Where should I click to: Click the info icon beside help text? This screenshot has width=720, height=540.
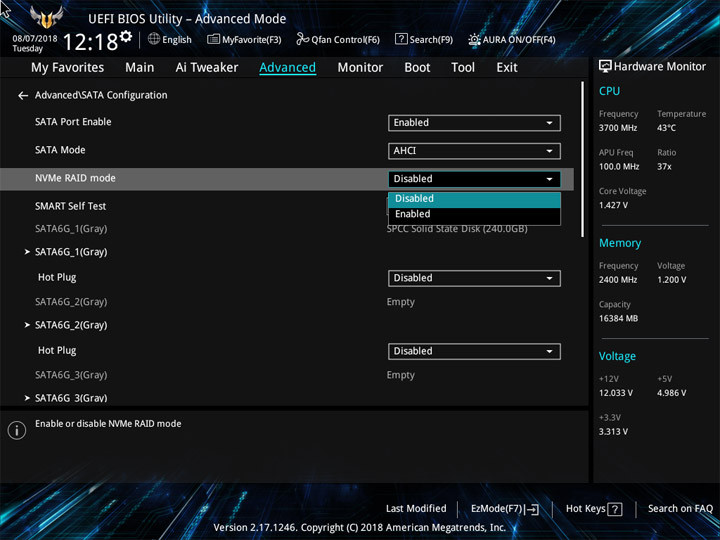(x=17, y=430)
